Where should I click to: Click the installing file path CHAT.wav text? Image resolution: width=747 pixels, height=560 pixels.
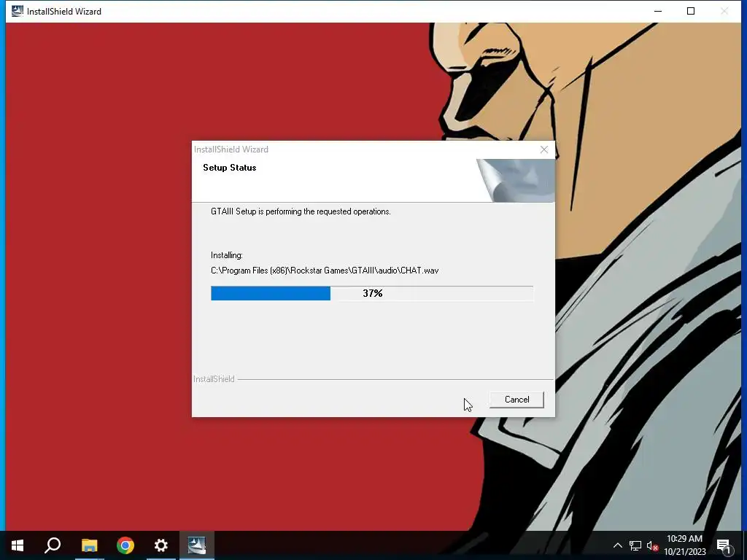tap(325, 271)
